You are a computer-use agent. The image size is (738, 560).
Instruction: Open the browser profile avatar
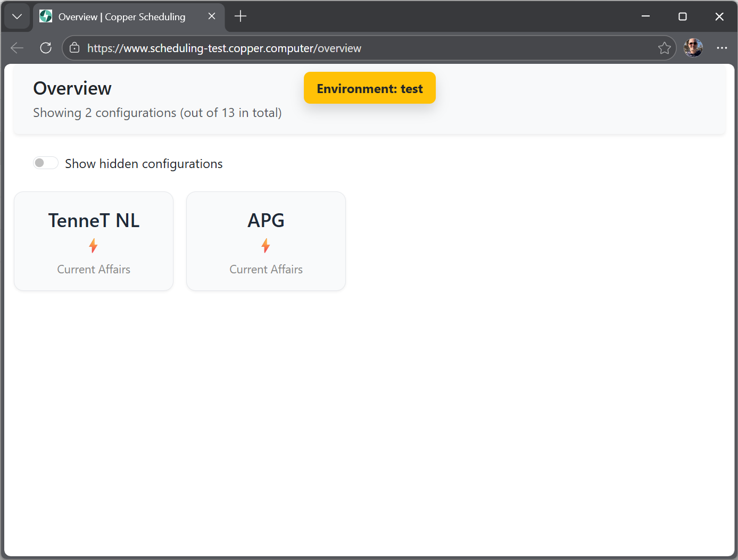(x=693, y=48)
